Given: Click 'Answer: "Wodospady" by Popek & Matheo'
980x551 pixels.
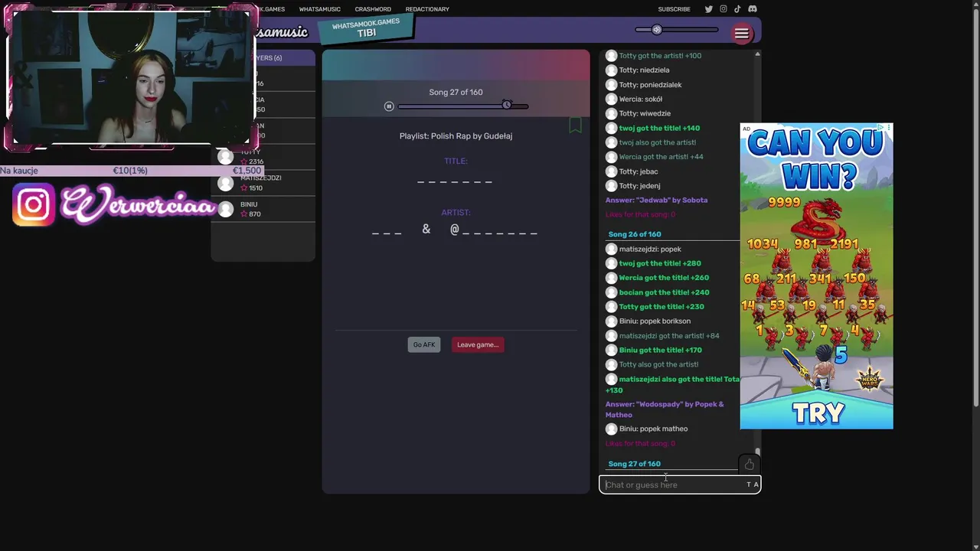Looking at the screenshot, I should tap(665, 409).
